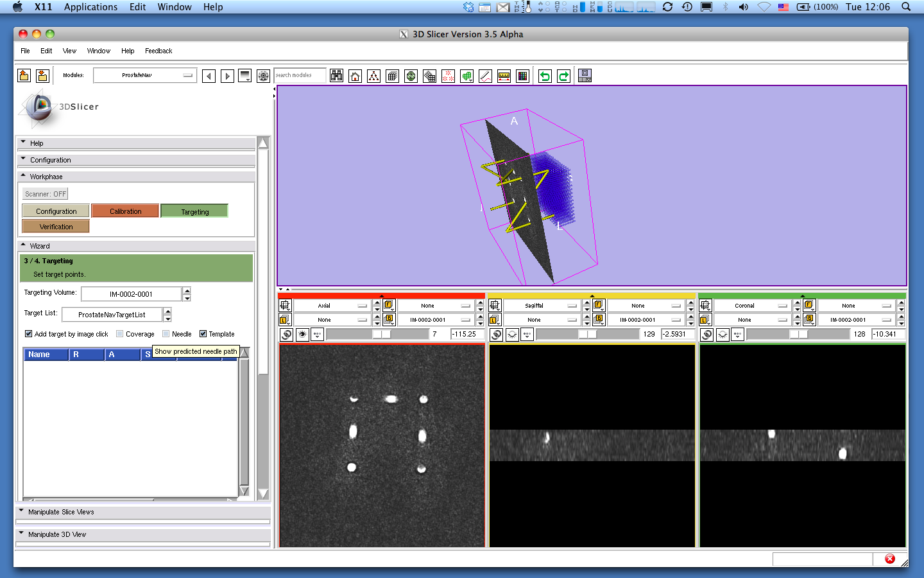The width and height of the screenshot is (924, 578).
Task: Expand the Manipulate Slice Views panel
Action: (61, 512)
